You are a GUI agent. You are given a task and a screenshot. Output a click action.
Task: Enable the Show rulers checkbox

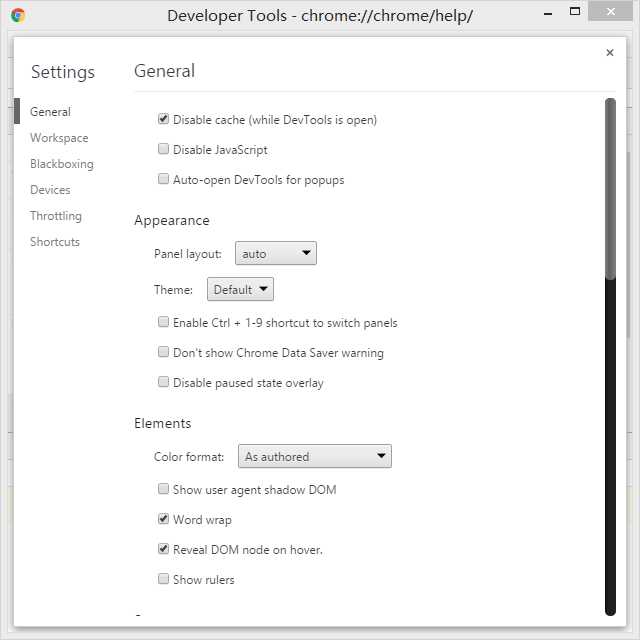[163, 579]
